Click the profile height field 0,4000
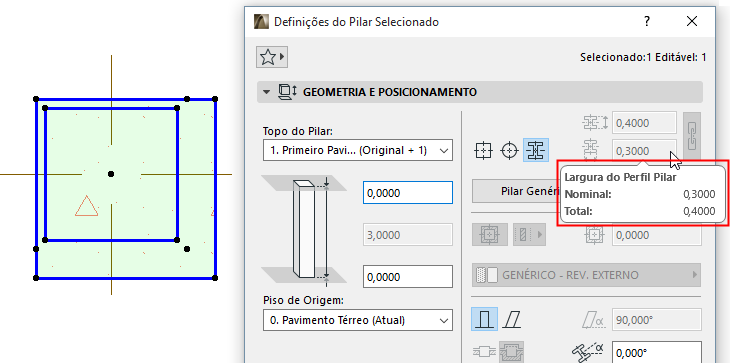Image resolution: width=730 pixels, height=363 pixels. point(644,123)
